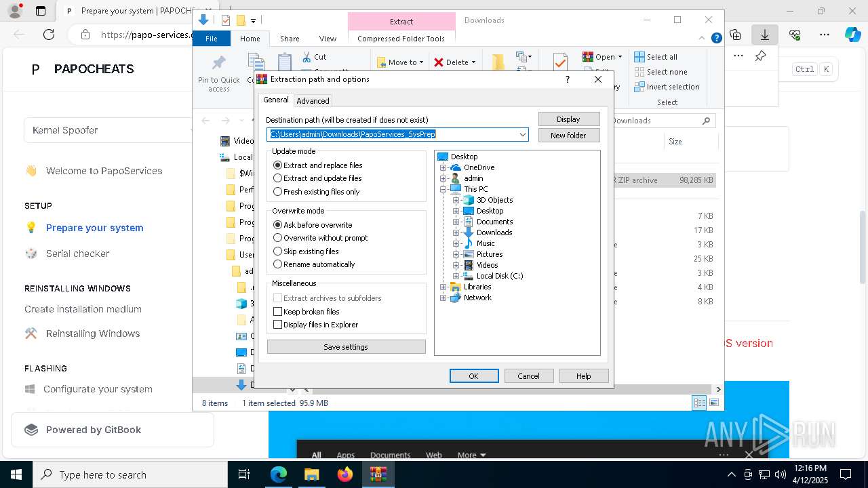
Task: Select Music folder in tree
Action: tap(486, 243)
